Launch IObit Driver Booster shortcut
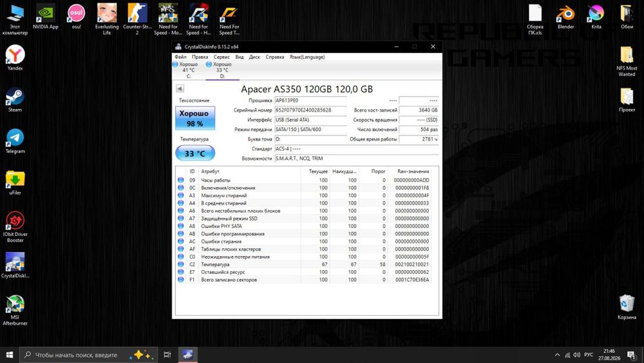Viewport: 644px width, 363px height. pyautogui.click(x=15, y=227)
